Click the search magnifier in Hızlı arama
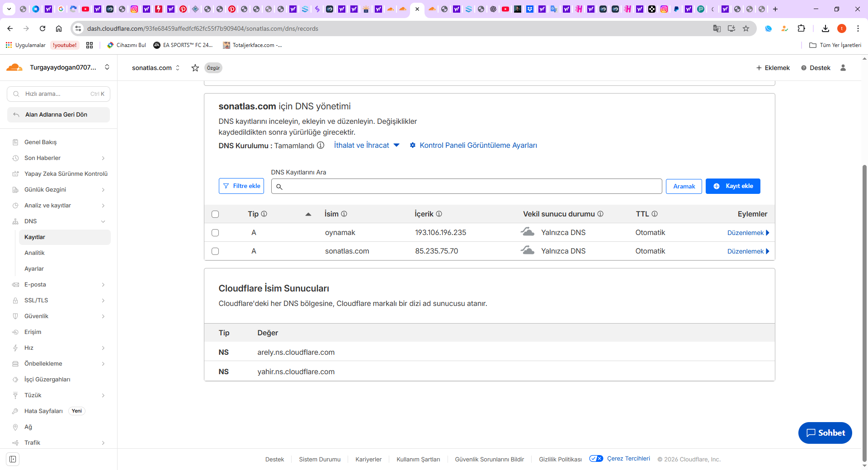Image resolution: width=868 pixels, height=470 pixels. (16, 94)
